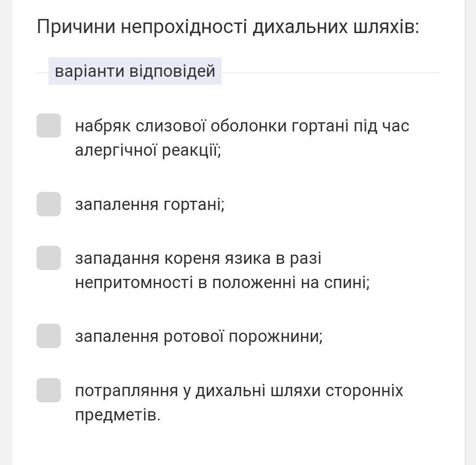Select the запалення ротової порожнини checkbox

48,336
